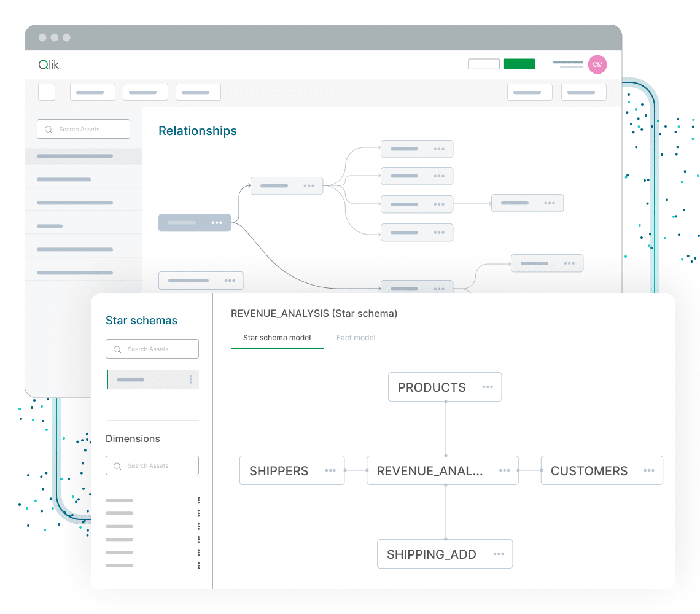Focus the Search Assets field under Star schemas

(x=152, y=349)
